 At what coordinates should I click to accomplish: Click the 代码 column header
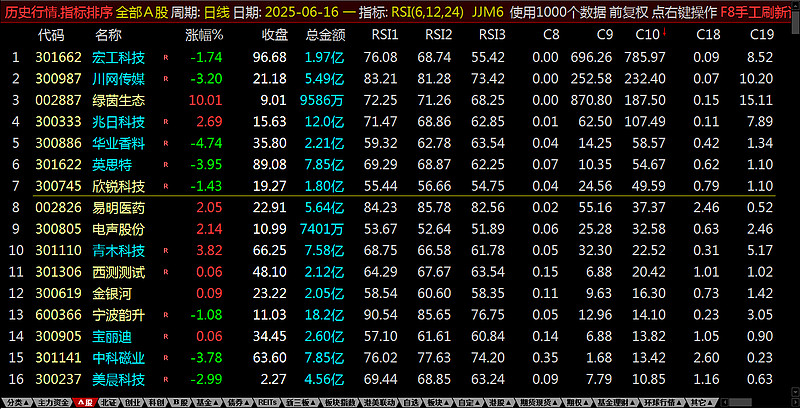pos(51,35)
